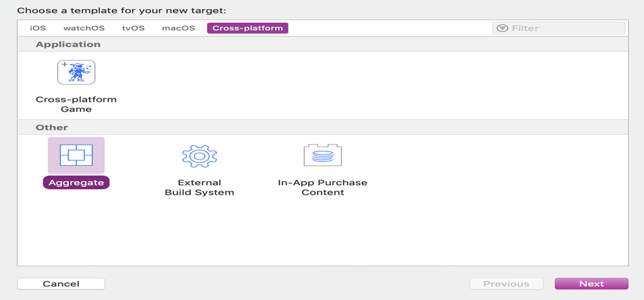
Task: Switch to the iOS tab
Action: 38,28
